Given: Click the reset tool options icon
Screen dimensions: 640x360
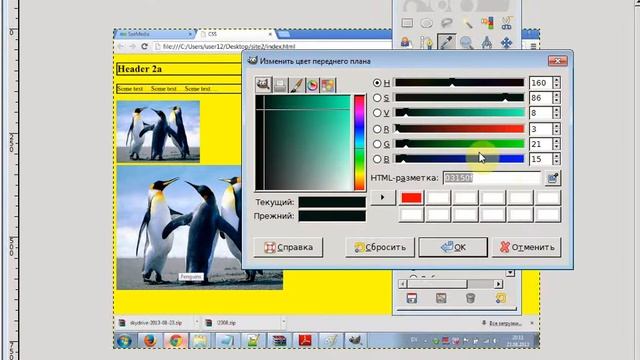Looking at the screenshot, I should coord(501,298).
